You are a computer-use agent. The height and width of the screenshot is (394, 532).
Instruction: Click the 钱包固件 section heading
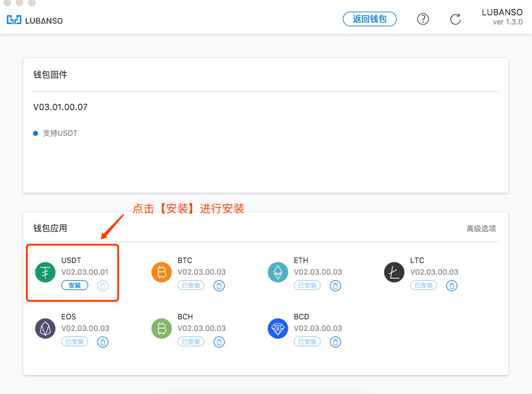[x=50, y=75]
